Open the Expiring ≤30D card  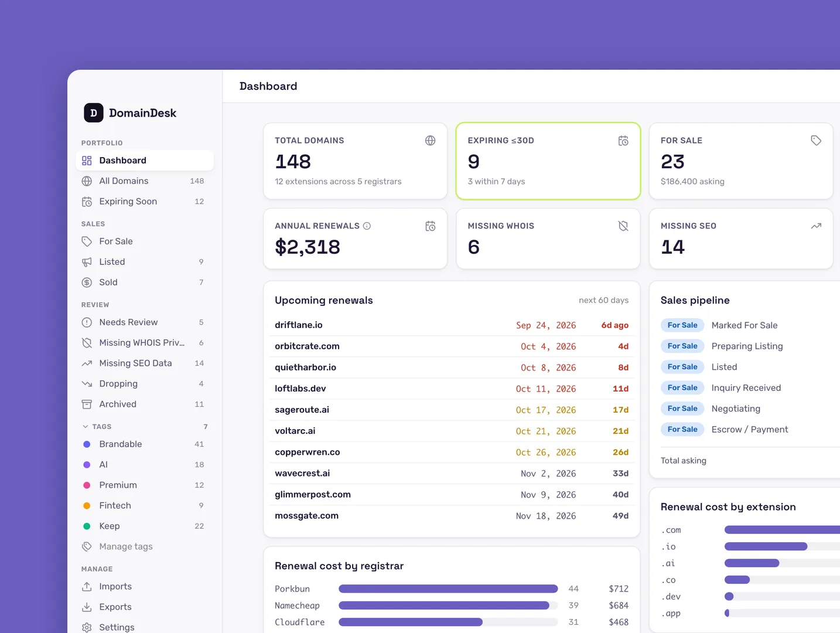548,161
